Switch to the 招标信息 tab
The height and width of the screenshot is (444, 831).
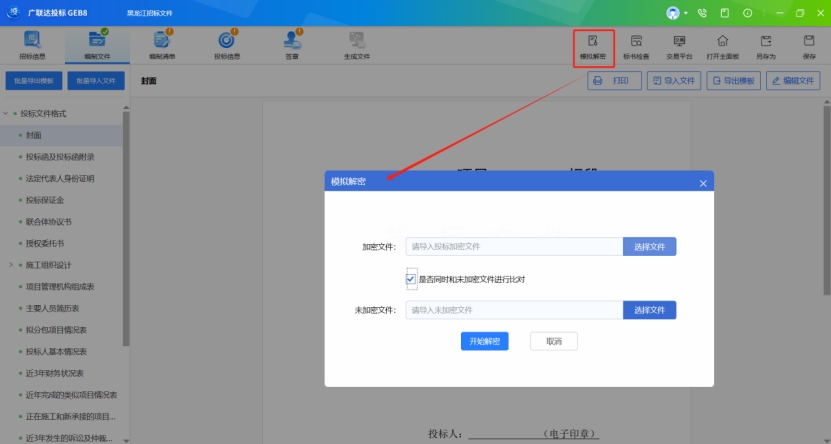tap(32, 44)
